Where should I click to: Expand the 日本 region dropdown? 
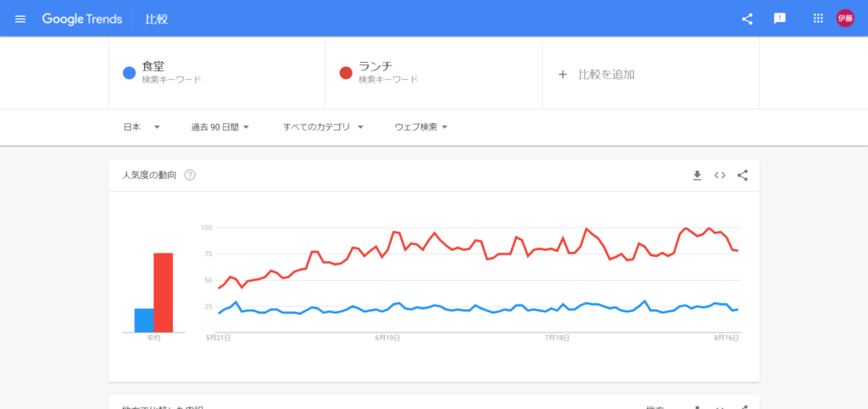pyautogui.click(x=142, y=127)
